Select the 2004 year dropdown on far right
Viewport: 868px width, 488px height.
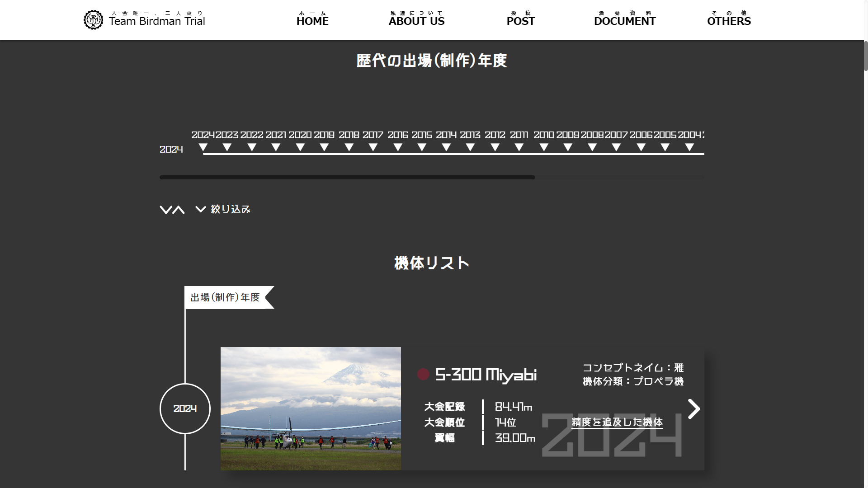click(x=690, y=146)
